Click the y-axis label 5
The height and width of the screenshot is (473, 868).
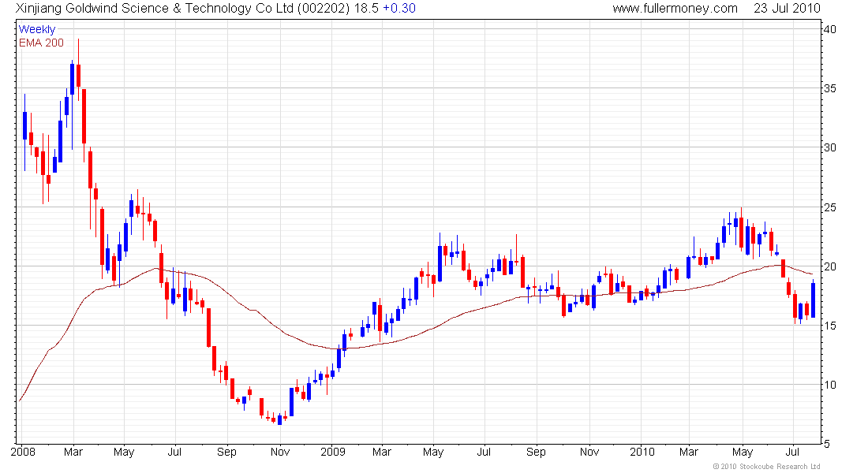(826, 444)
